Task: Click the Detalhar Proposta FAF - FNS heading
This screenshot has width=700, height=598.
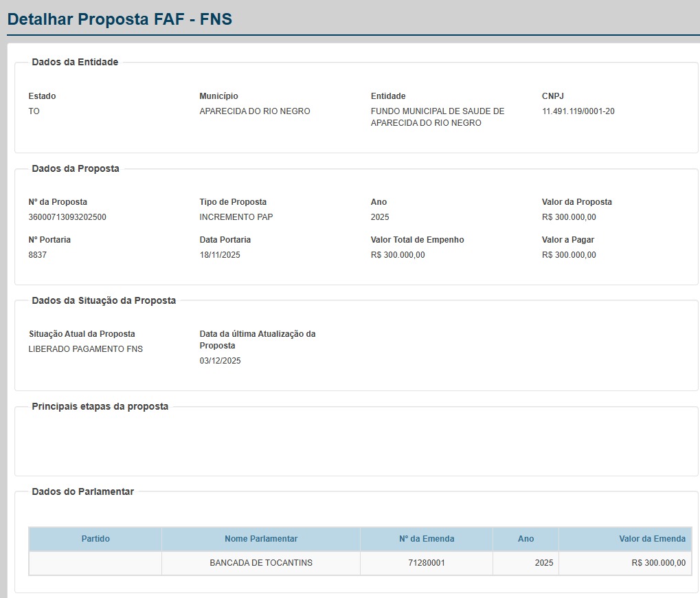Action: pyautogui.click(x=120, y=19)
